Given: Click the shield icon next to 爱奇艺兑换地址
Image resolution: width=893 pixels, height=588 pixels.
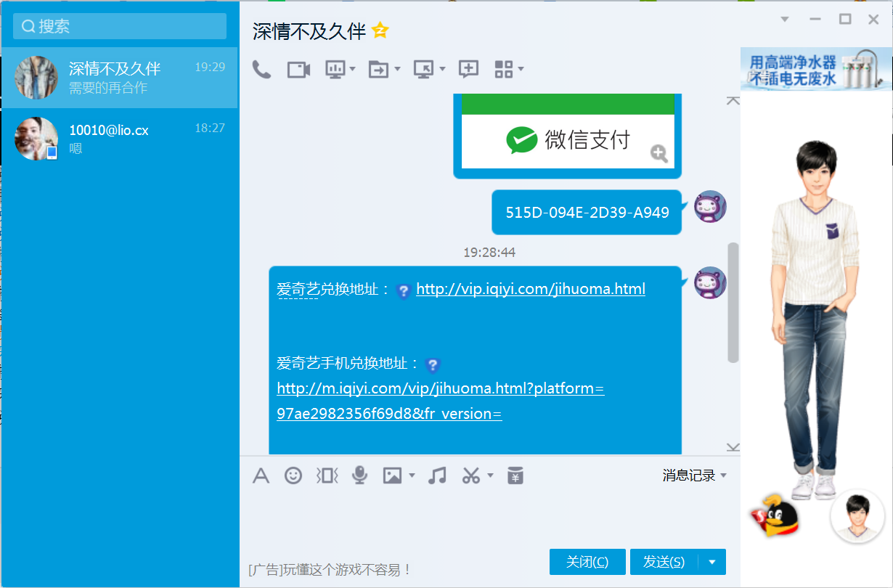Looking at the screenshot, I should point(404,291).
